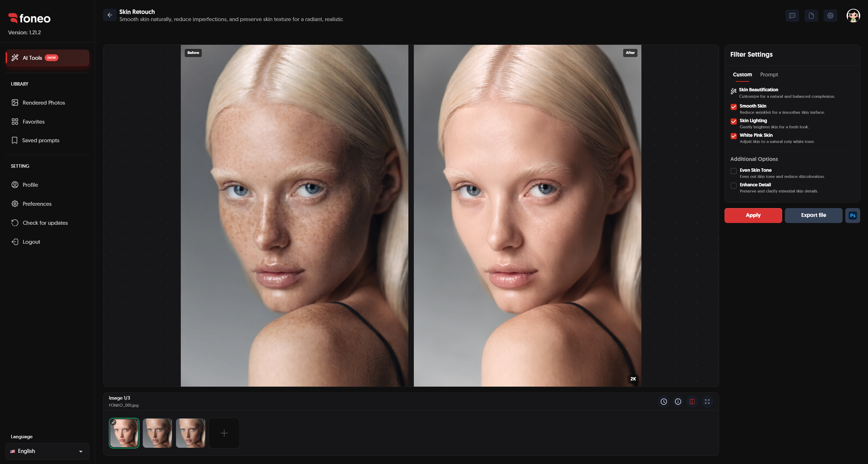Select AI Tools in the sidebar
The width and height of the screenshot is (868, 464).
[x=47, y=58]
